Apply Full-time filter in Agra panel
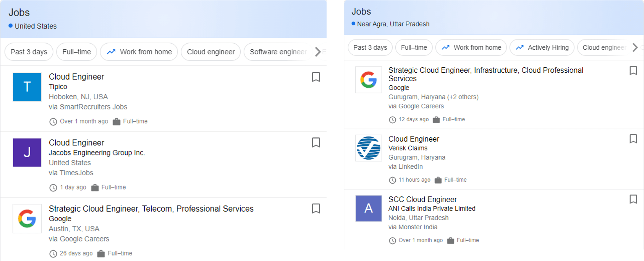This screenshot has width=644, height=261. point(414,47)
